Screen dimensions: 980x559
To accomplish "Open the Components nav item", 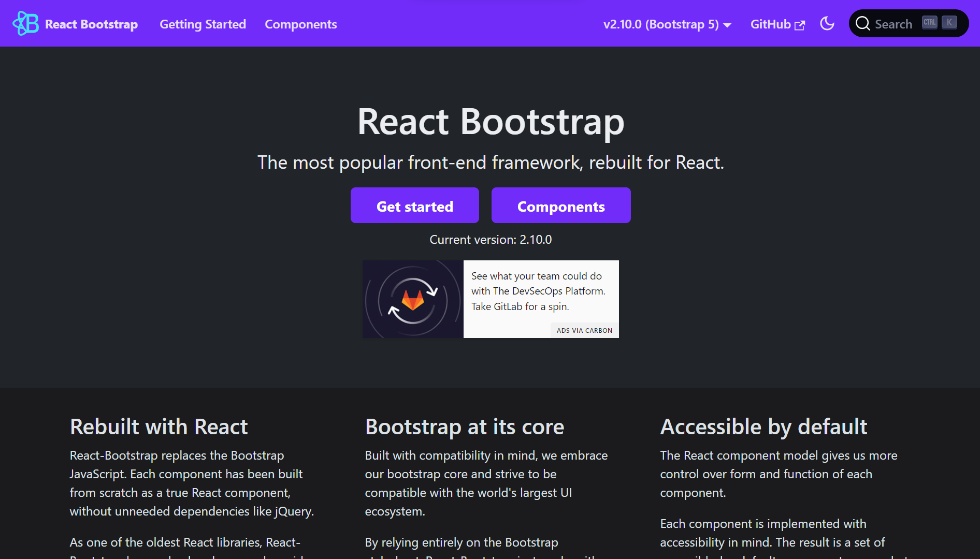I will [300, 24].
